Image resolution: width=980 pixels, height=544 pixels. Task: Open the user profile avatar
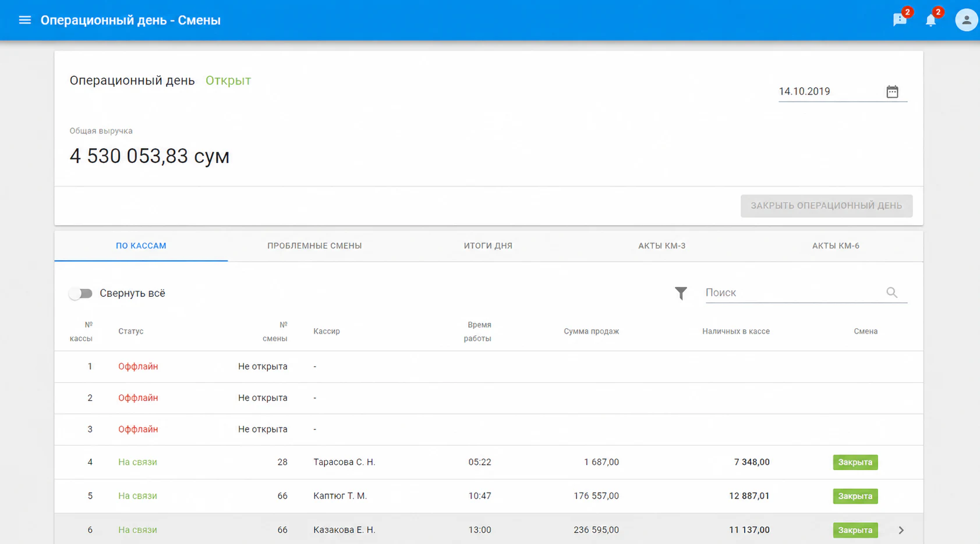pyautogui.click(x=966, y=20)
